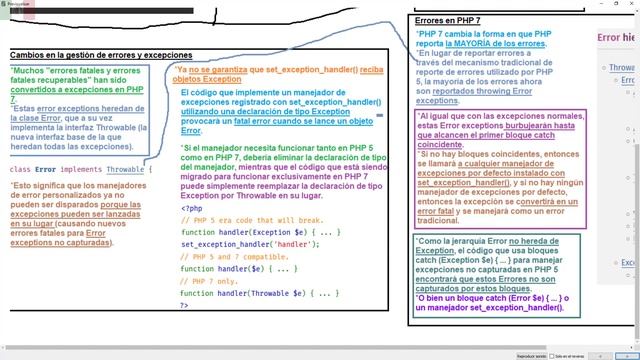Click the underlined 'set_exception_handler(),' in the purple box
The width and height of the screenshot is (640, 360).
464,183
